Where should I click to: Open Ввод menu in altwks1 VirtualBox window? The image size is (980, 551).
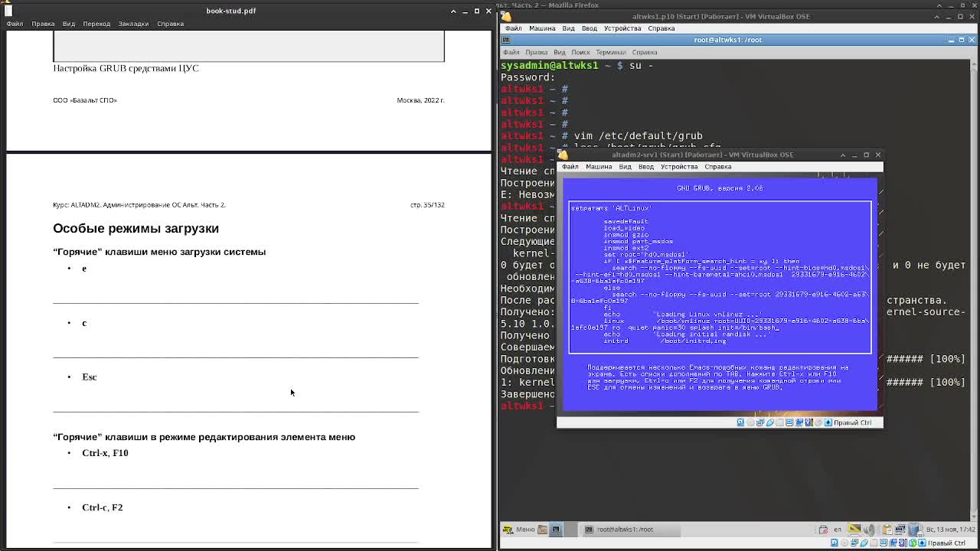coord(589,28)
